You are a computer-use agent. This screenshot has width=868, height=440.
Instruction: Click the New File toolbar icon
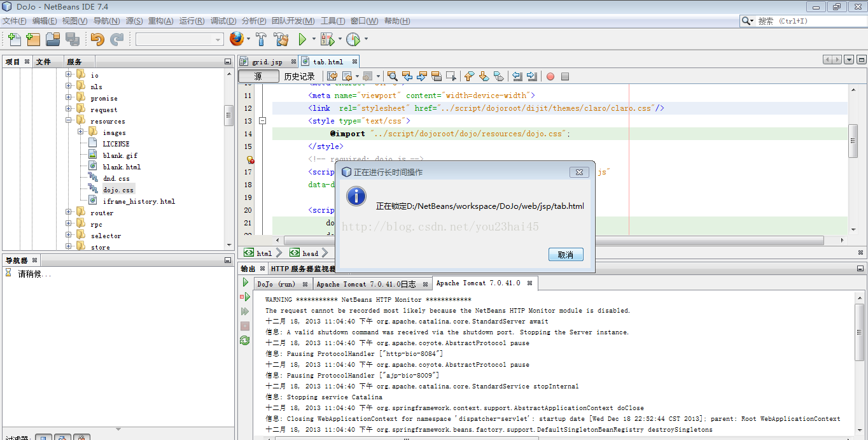(14, 39)
